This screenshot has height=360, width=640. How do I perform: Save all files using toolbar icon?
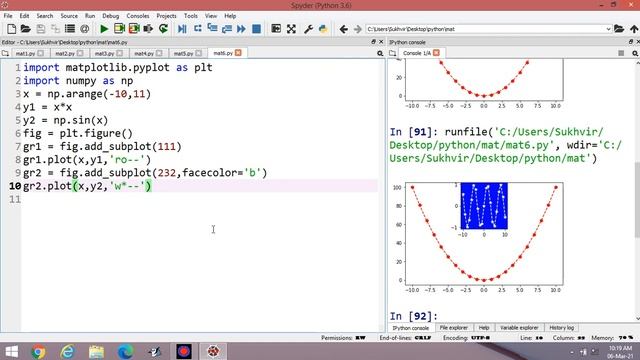[x=55, y=29]
